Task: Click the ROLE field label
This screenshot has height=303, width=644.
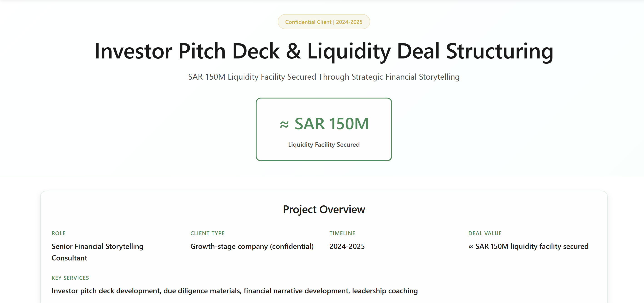Action: (58, 233)
